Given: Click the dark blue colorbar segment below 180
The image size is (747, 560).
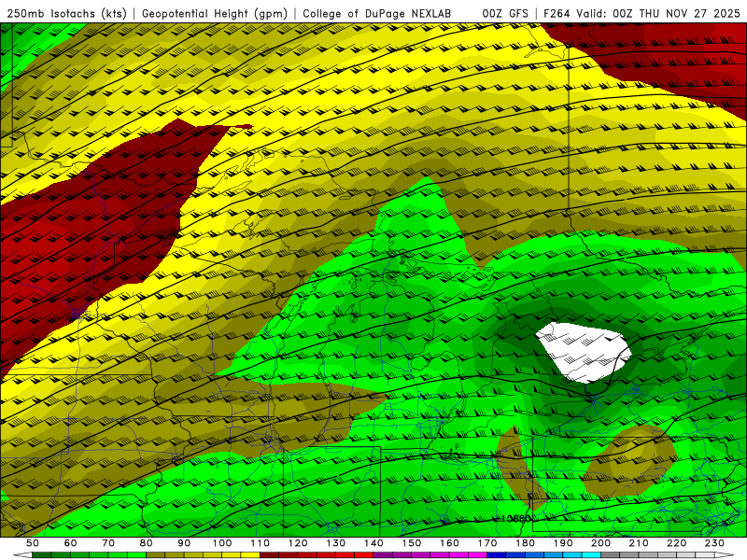Looking at the screenshot, I should click(497, 555).
